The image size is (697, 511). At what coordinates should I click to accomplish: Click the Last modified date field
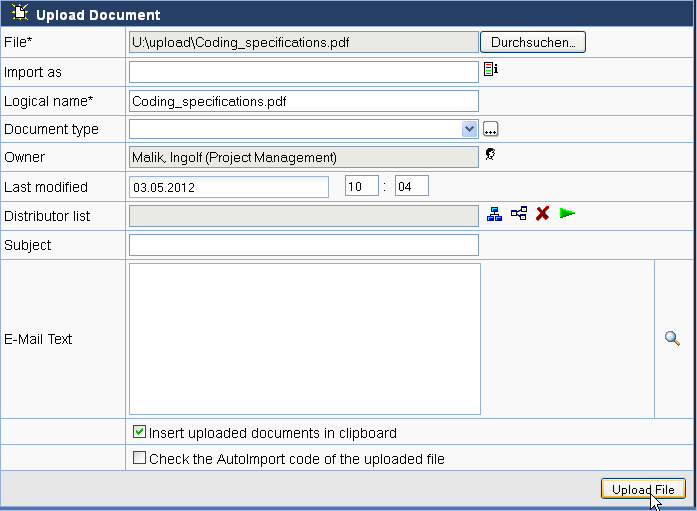(x=229, y=187)
